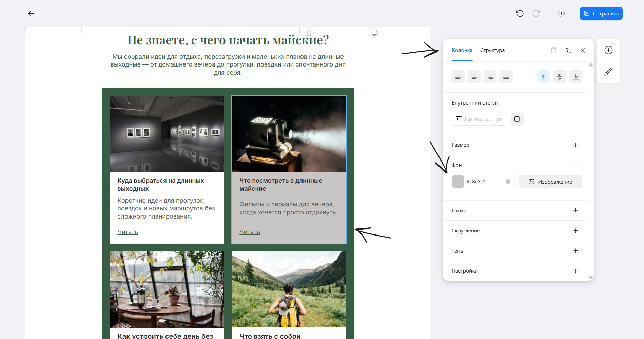Select parent element with up-arrow icon
The image size is (644, 339).
[x=568, y=50]
